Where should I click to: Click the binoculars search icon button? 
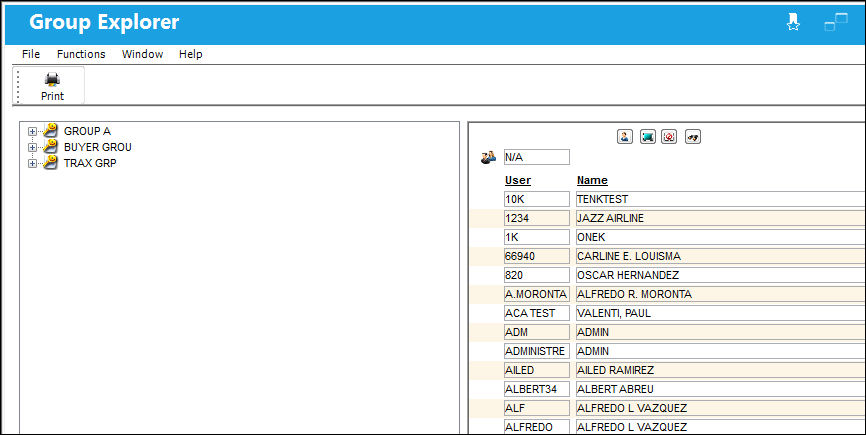[x=693, y=136]
